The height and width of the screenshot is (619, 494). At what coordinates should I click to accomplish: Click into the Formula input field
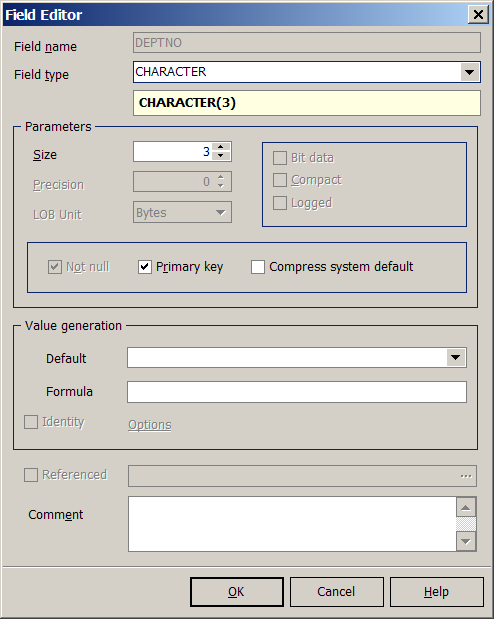point(297,392)
